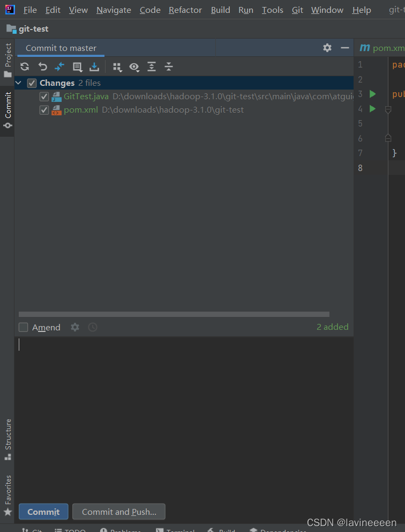Uncheck the Changes group checkbox
Screen dimensions: 405x532
coord(32,83)
